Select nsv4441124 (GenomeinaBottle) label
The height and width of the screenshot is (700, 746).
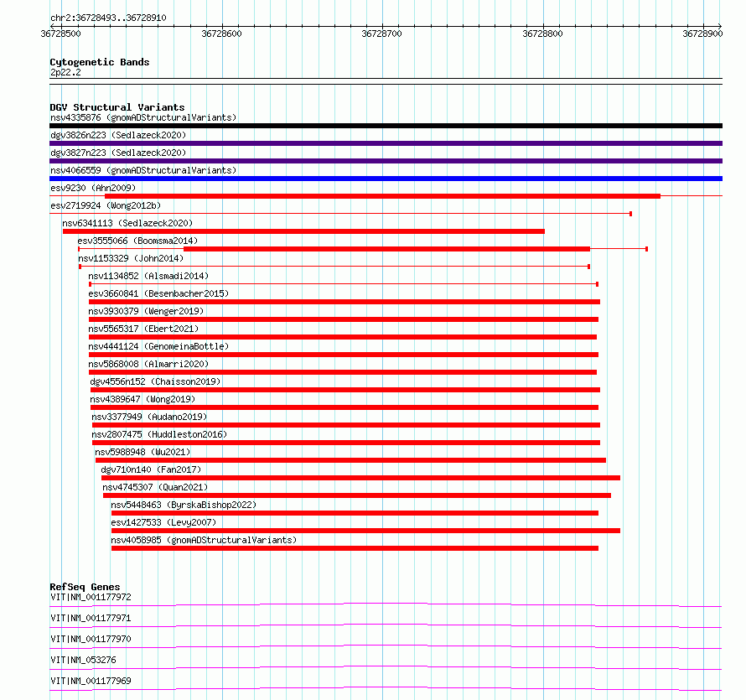158,346
